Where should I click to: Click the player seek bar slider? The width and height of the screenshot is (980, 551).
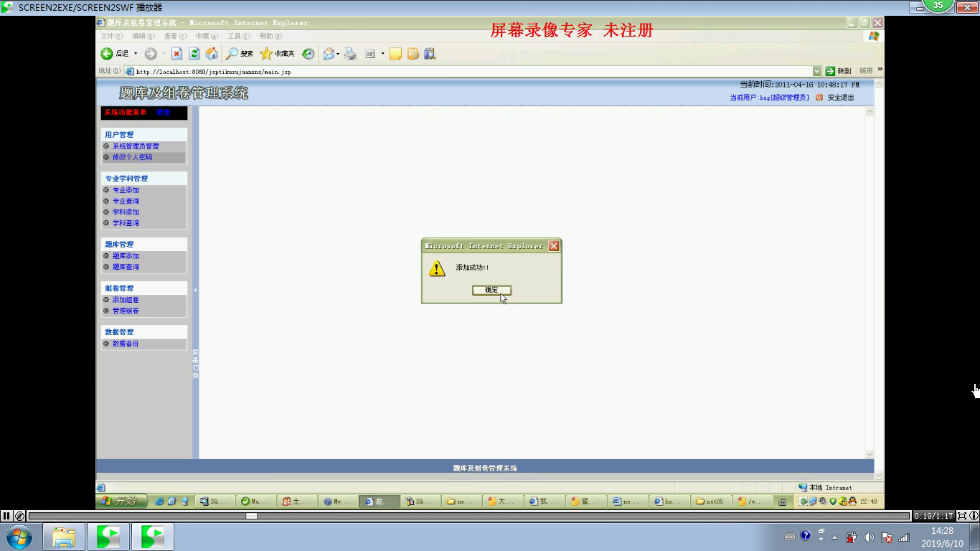(x=251, y=515)
